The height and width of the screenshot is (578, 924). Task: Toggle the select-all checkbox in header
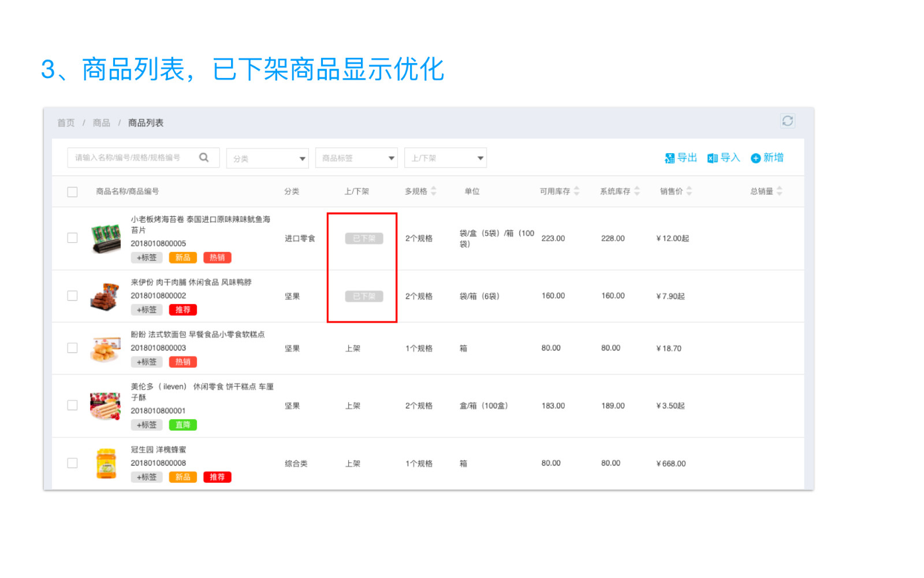click(72, 192)
